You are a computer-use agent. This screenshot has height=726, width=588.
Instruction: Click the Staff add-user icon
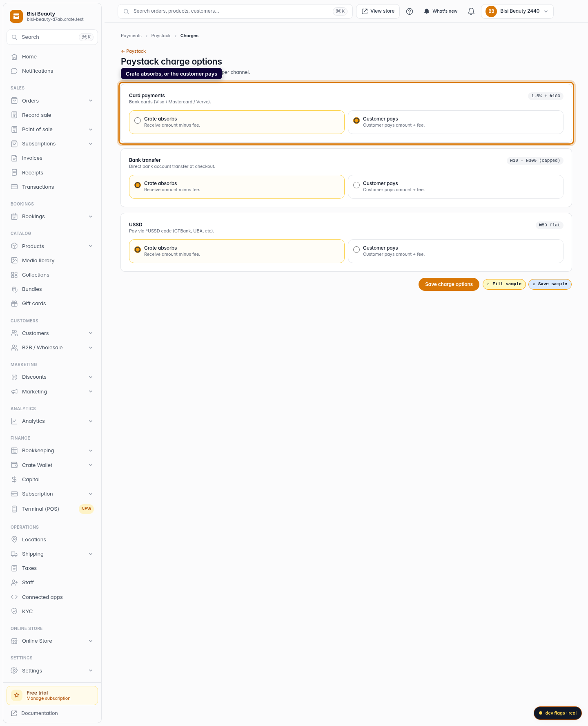pos(14,583)
